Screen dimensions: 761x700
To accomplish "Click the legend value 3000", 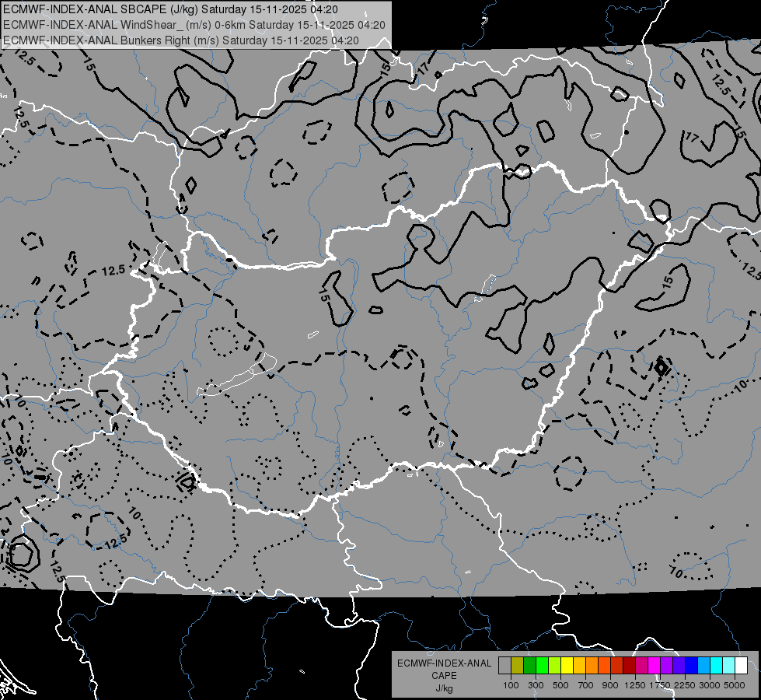I will (710, 685).
